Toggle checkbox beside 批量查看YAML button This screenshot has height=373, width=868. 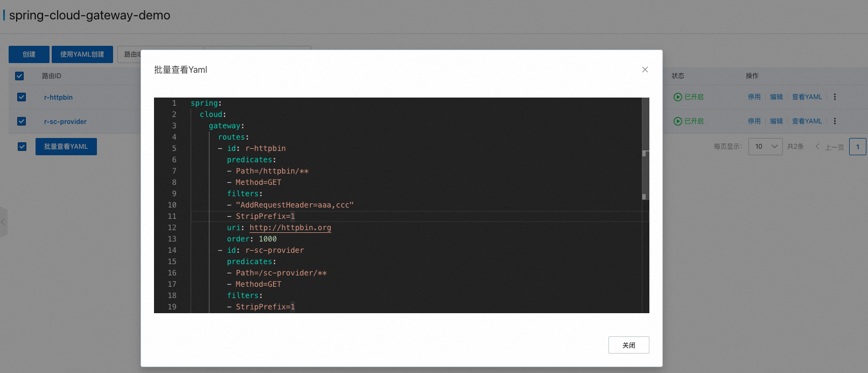[x=22, y=147]
